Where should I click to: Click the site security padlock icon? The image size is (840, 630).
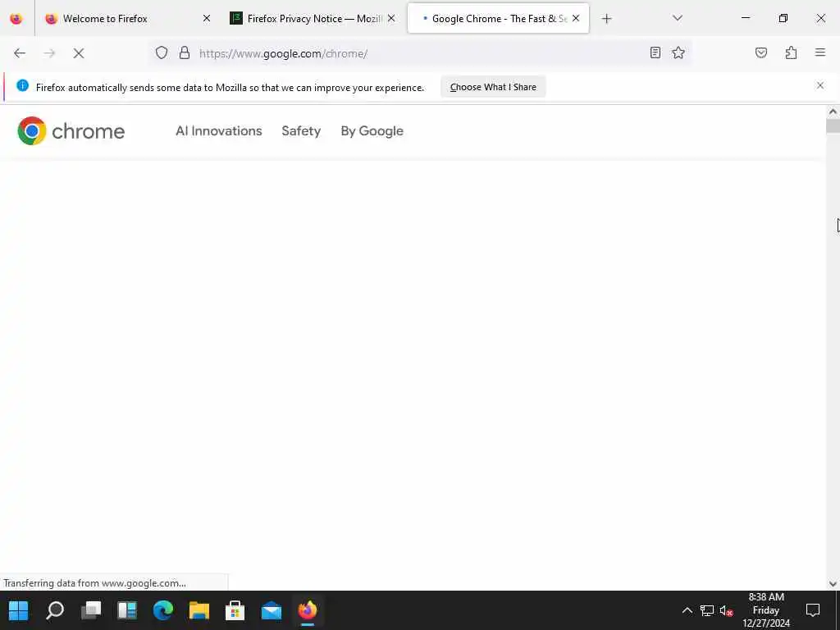(185, 52)
